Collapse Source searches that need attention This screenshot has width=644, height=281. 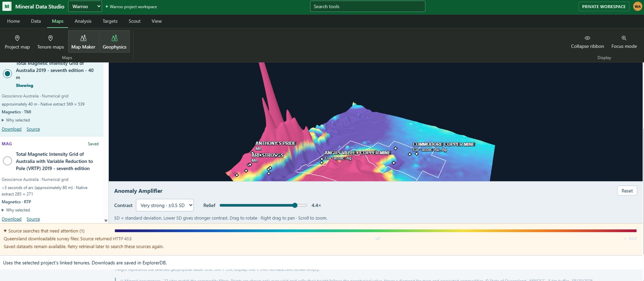pos(44,231)
